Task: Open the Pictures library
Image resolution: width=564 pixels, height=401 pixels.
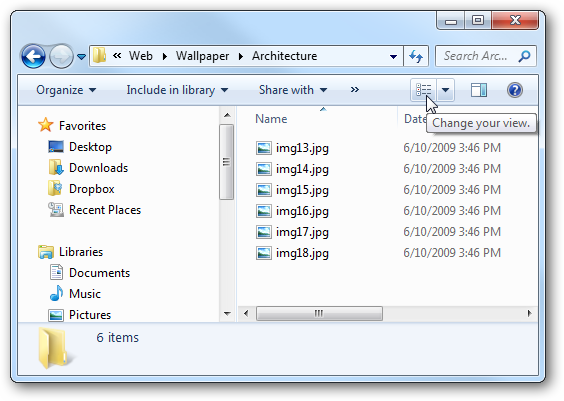Action: tap(90, 315)
